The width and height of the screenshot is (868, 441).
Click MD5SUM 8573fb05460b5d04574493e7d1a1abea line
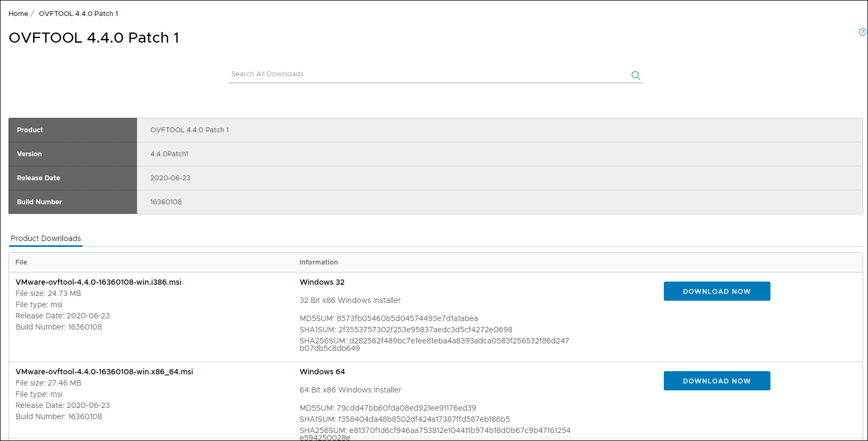point(389,318)
